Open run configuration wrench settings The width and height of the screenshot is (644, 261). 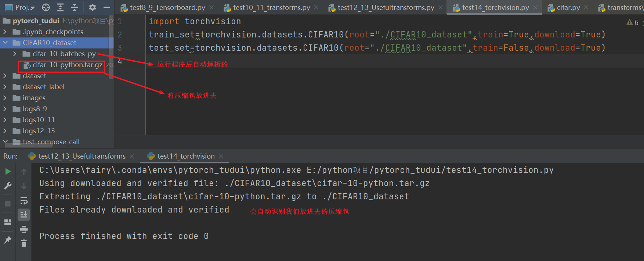[x=8, y=186]
